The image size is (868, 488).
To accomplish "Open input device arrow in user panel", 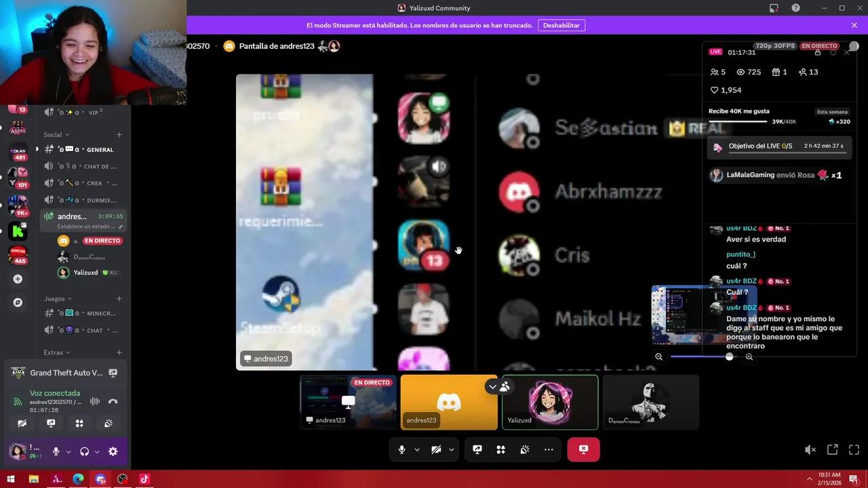I will click(x=68, y=451).
